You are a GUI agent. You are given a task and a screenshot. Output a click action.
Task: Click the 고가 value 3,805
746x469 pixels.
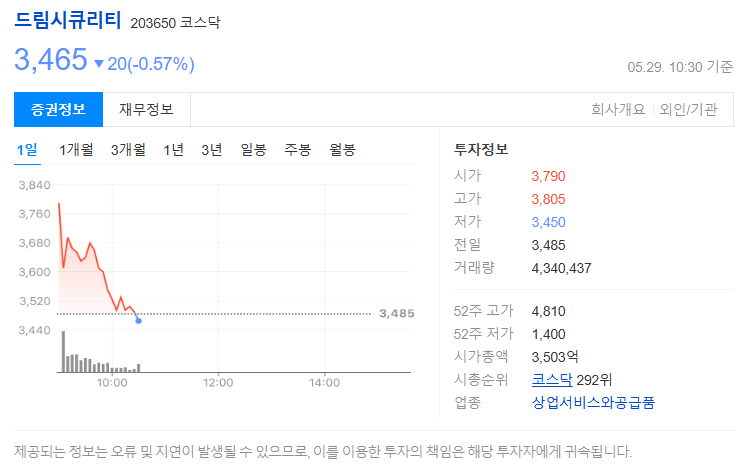(548, 199)
